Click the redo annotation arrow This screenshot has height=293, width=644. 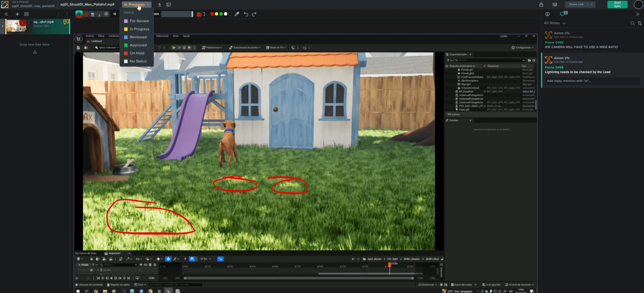pos(254,14)
